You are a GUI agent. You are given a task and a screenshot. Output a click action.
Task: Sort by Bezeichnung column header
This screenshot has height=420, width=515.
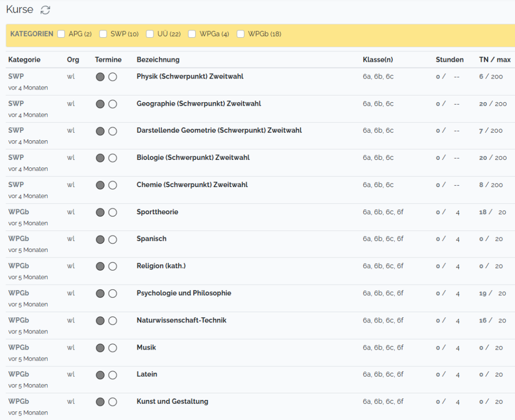(x=158, y=60)
